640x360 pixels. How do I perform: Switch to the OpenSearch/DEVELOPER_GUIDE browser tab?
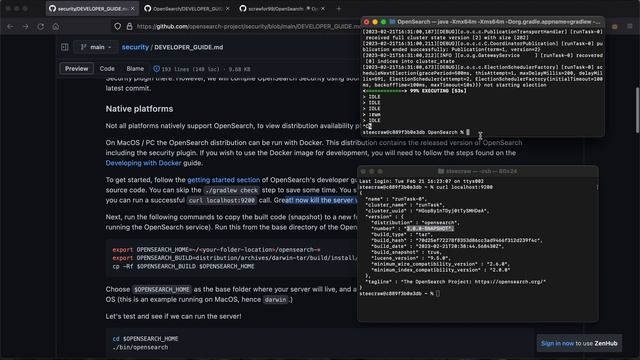pos(187,9)
